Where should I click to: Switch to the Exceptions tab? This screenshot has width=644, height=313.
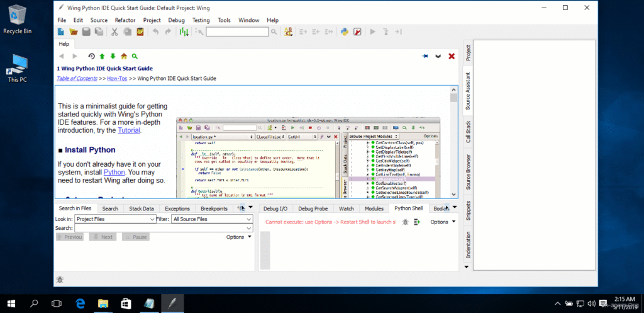(x=177, y=208)
